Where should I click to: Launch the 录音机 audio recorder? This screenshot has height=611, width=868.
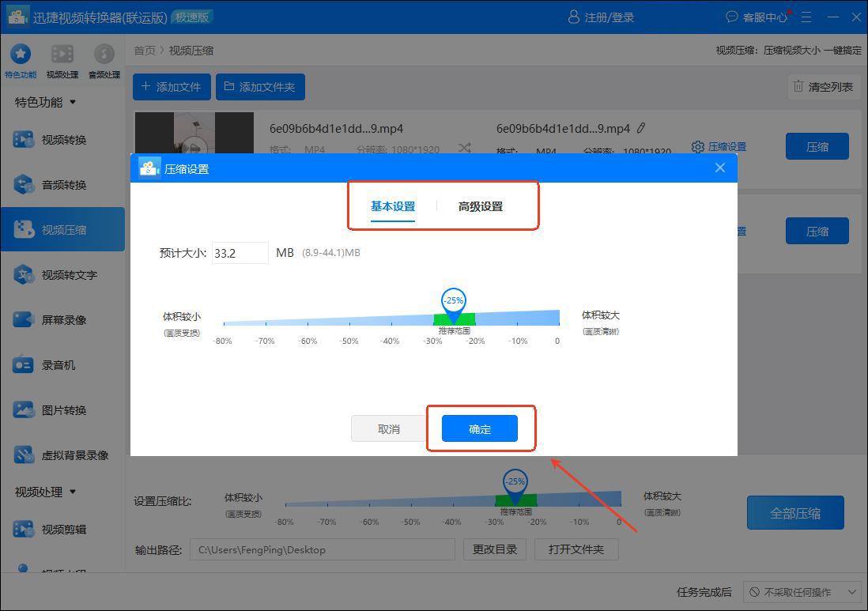[x=24, y=365]
